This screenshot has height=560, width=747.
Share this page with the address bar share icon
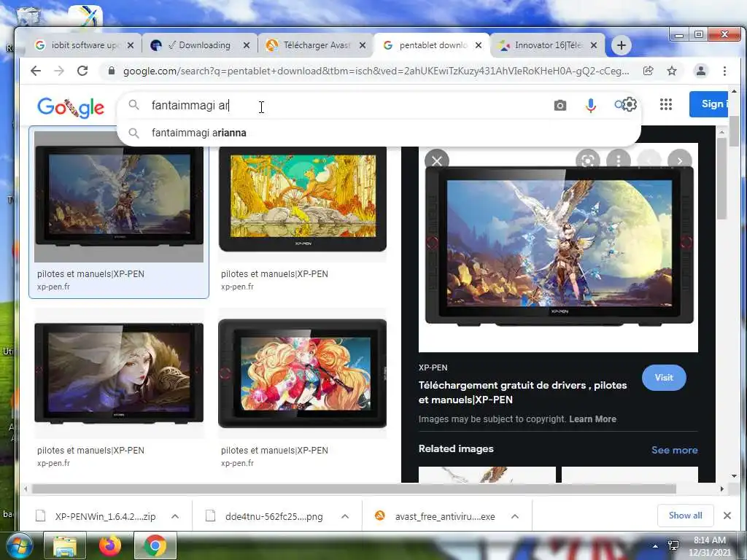[x=648, y=71]
